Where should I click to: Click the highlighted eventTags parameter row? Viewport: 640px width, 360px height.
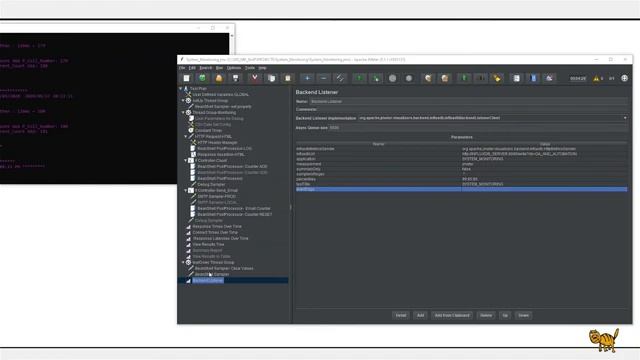(461, 189)
